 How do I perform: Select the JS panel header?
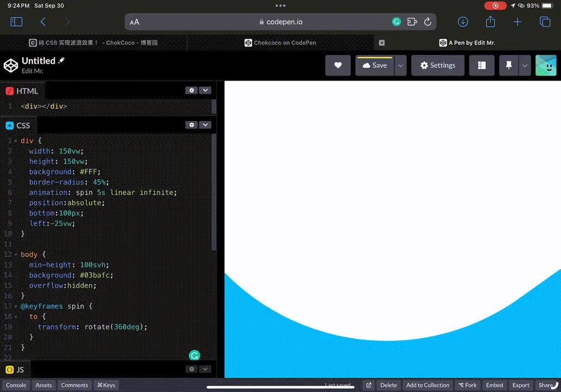[15, 370]
